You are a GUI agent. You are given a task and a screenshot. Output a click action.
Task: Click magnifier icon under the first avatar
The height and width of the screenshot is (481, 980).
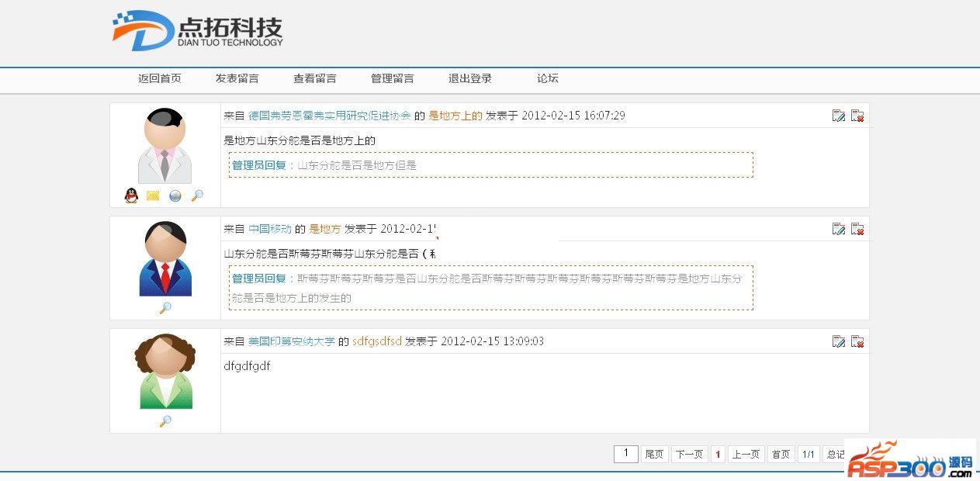[x=197, y=196]
